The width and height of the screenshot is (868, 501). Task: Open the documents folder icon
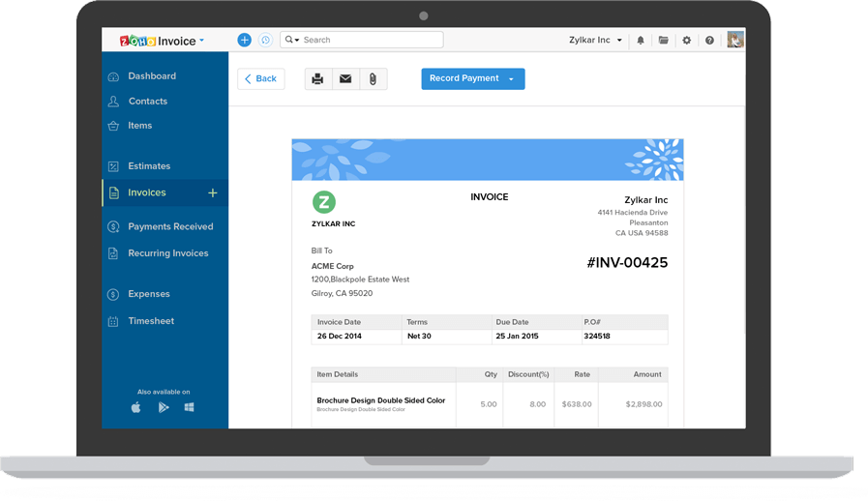click(663, 41)
